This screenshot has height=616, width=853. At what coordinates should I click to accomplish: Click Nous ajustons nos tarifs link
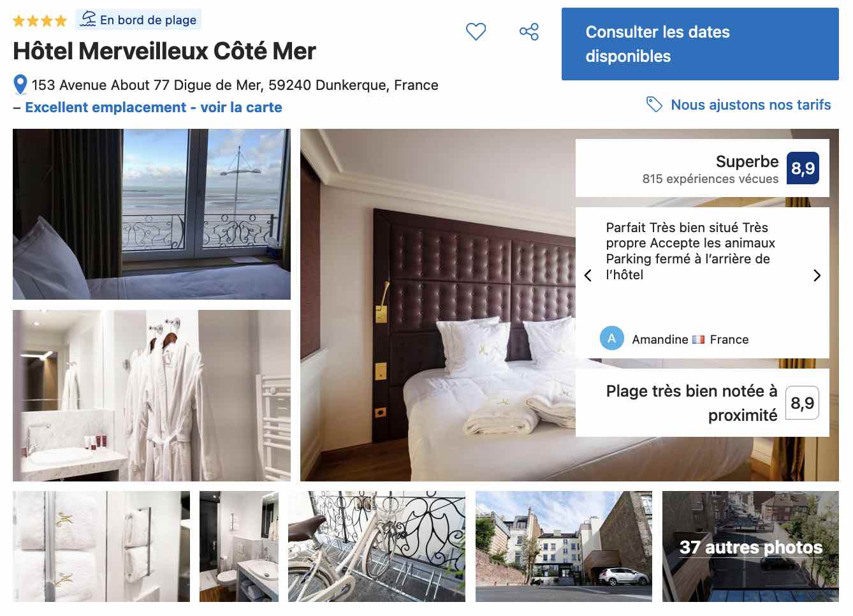pos(751,105)
